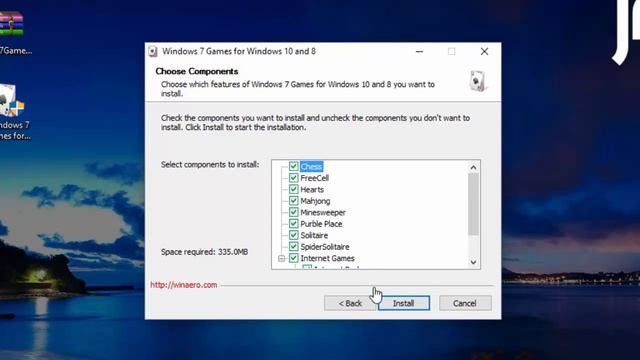Click the Select components to install label
640x360 pixels.
[210, 164]
